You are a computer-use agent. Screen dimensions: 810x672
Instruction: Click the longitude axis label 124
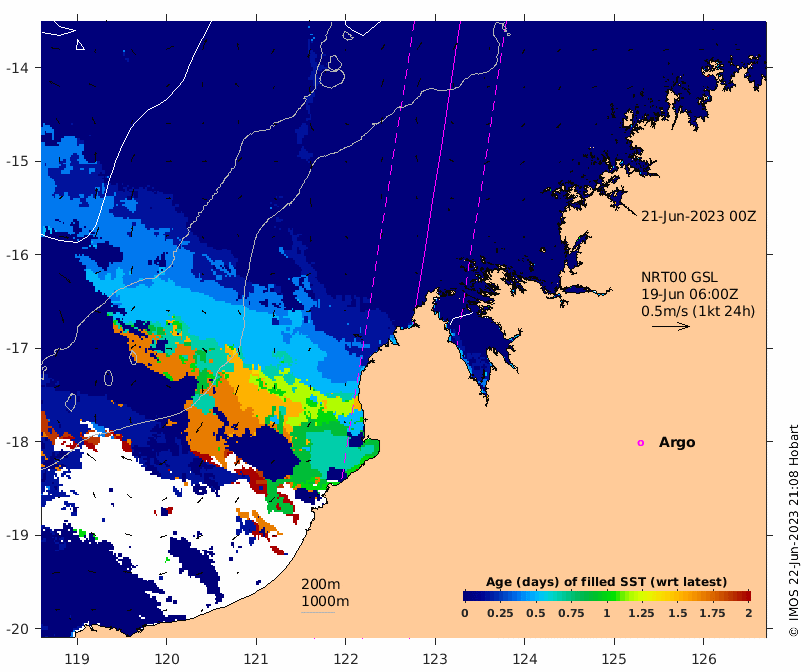coord(525,660)
